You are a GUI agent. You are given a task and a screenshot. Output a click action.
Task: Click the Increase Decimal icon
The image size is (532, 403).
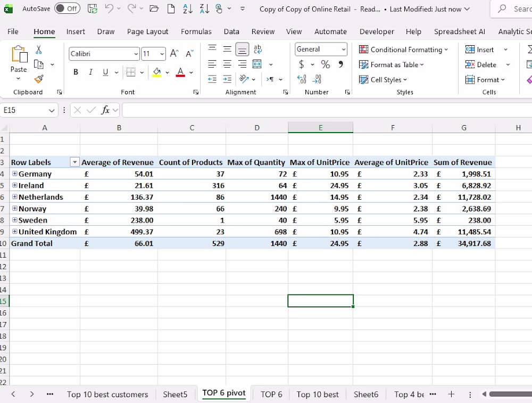coord(302,79)
